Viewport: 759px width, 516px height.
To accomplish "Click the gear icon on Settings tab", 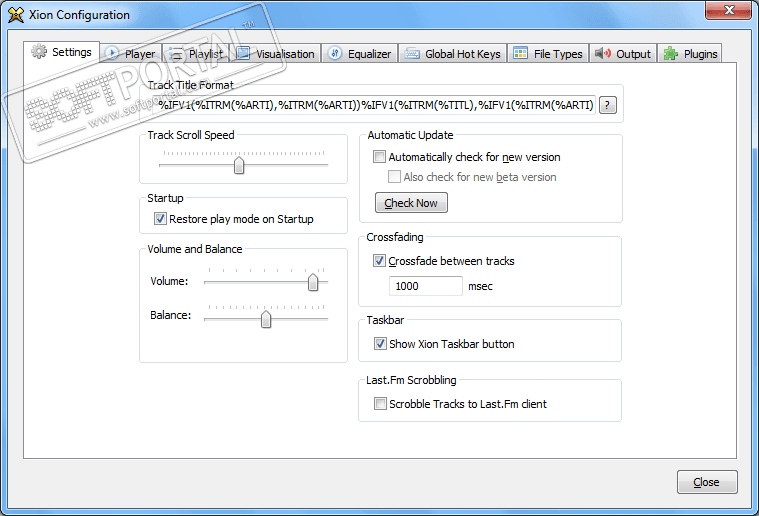I will (x=39, y=51).
